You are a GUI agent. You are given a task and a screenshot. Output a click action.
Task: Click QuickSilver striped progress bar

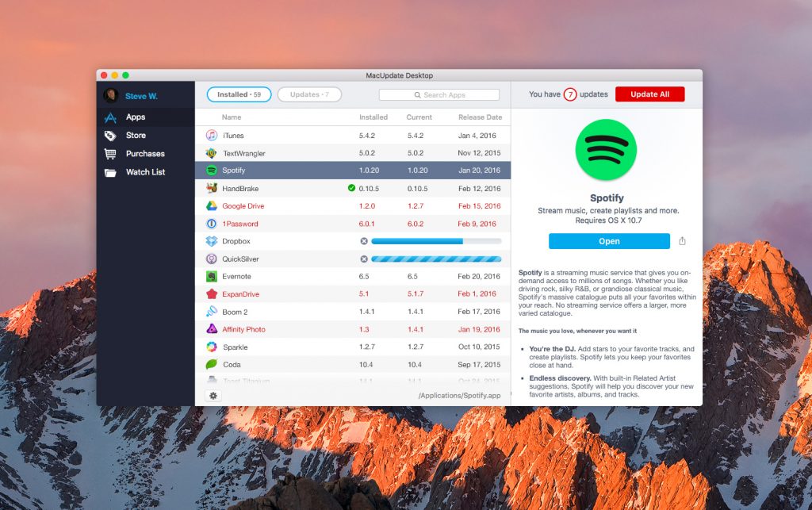437,259
